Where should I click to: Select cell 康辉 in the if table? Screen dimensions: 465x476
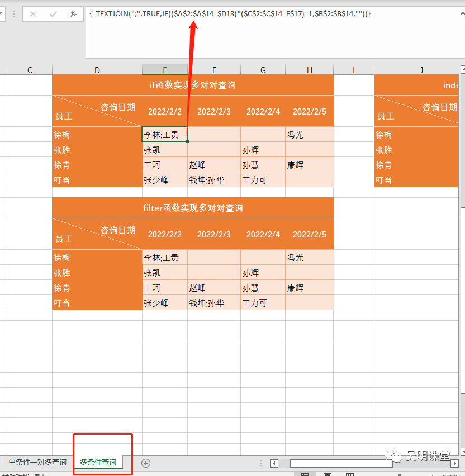pyautogui.click(x=310, y=165)
